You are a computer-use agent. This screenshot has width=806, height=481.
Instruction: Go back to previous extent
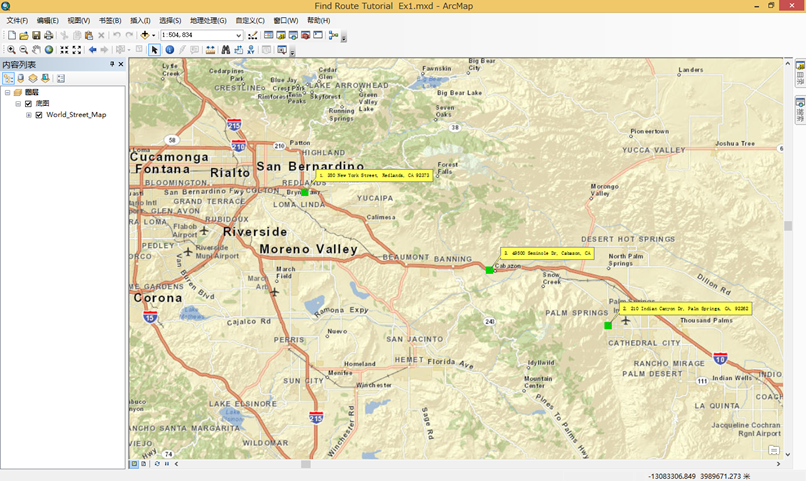coord(92,50)
